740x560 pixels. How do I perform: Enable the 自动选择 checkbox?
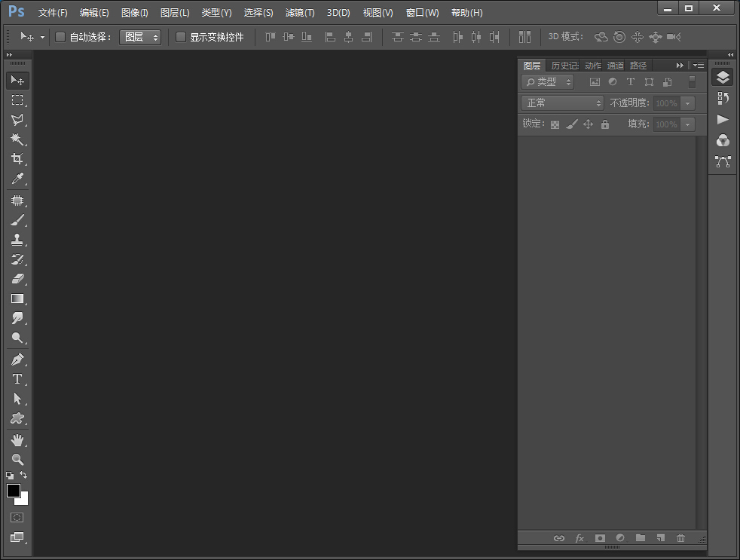[x=60, y=37]
